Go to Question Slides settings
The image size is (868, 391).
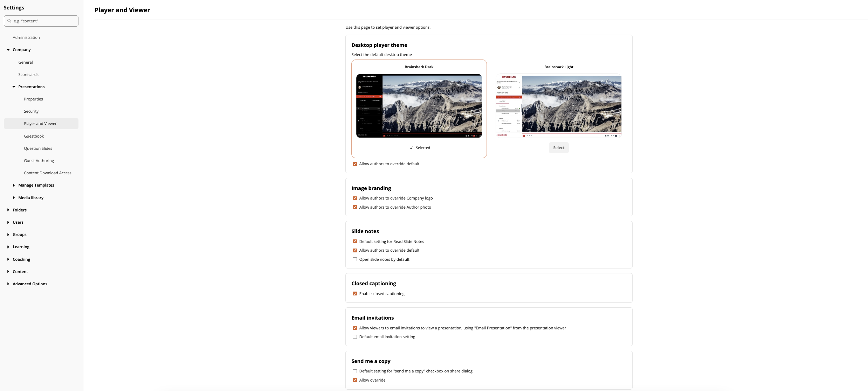tap(38, 148)
